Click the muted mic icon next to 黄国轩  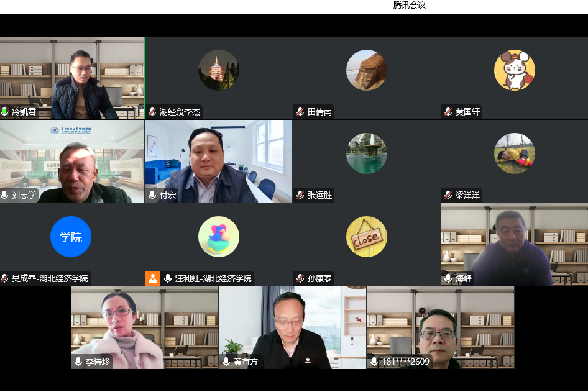(448, 112)
